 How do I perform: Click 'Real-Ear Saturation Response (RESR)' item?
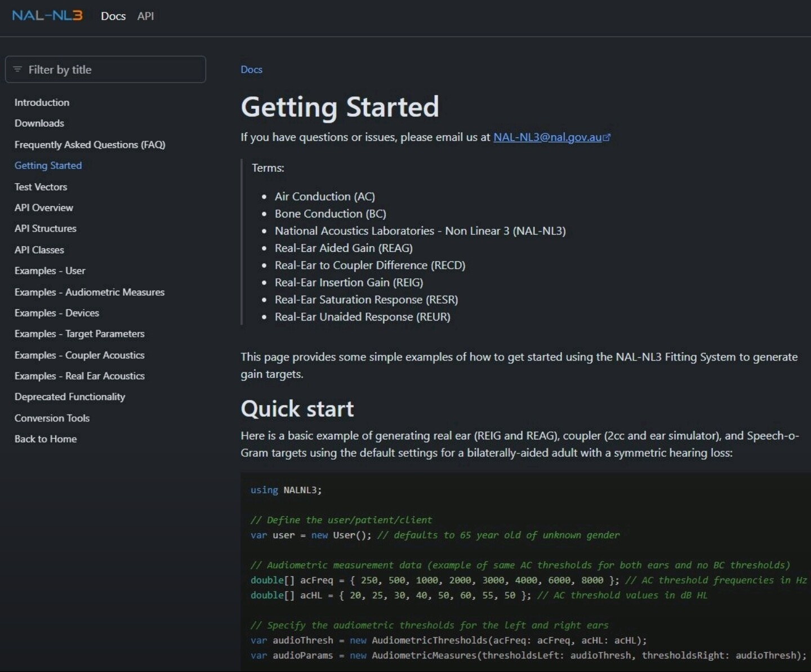tap(367, 300)
